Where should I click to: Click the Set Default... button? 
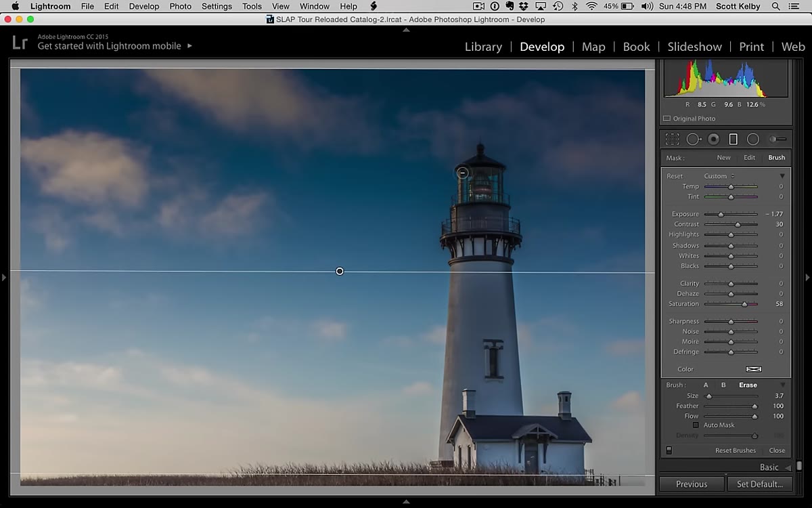[x=759, y=484]
